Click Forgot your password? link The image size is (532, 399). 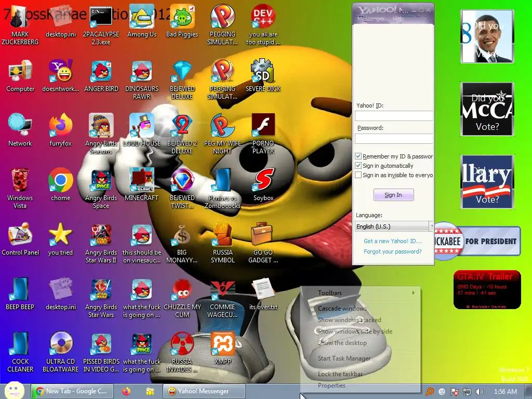click(393, 251)
